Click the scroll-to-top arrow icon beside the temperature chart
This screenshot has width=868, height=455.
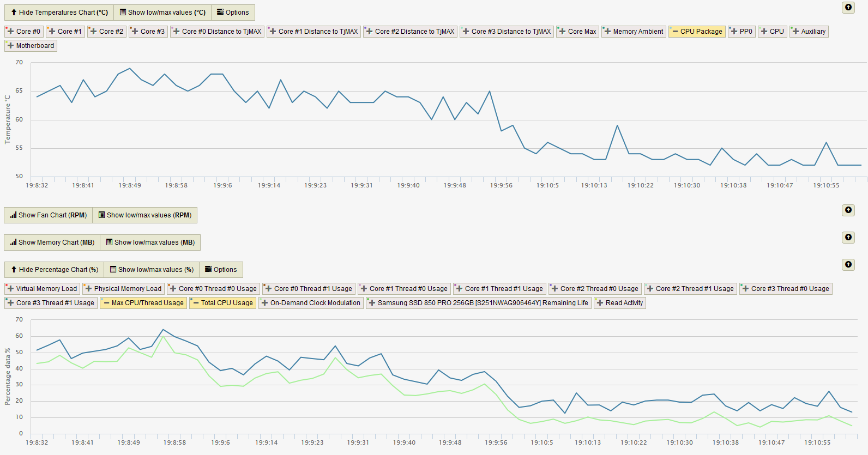tap(848, 8)
